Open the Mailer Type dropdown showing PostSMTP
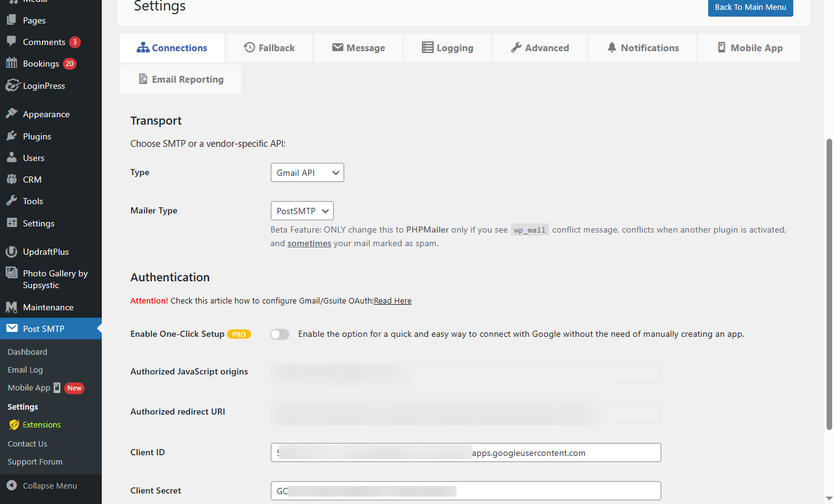 [x=302, y=211]
